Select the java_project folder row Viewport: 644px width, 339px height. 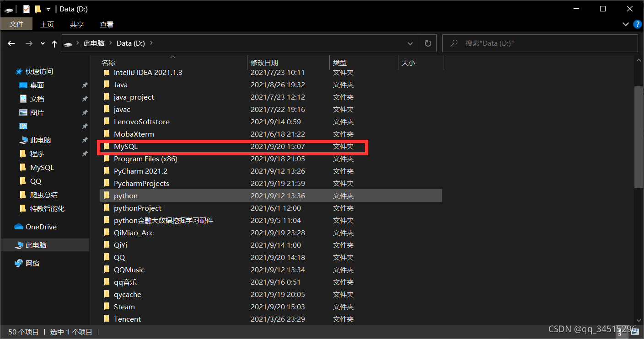coord(271,97)
